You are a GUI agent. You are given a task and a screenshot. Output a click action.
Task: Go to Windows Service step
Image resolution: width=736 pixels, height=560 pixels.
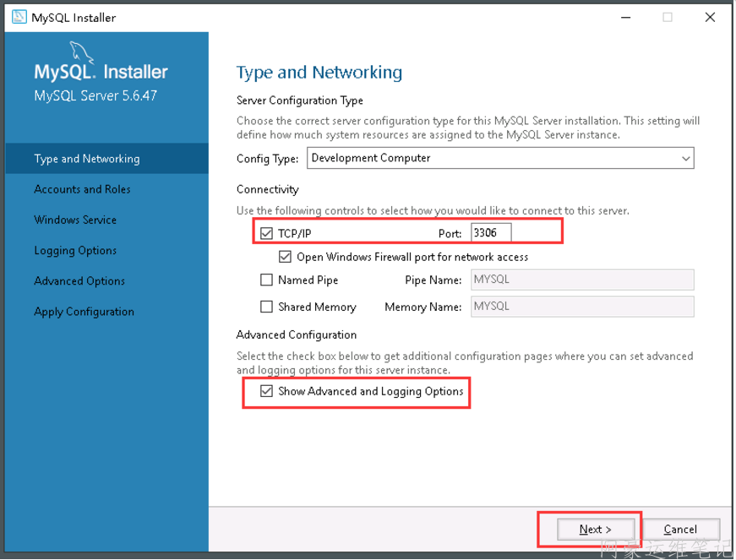75,220
